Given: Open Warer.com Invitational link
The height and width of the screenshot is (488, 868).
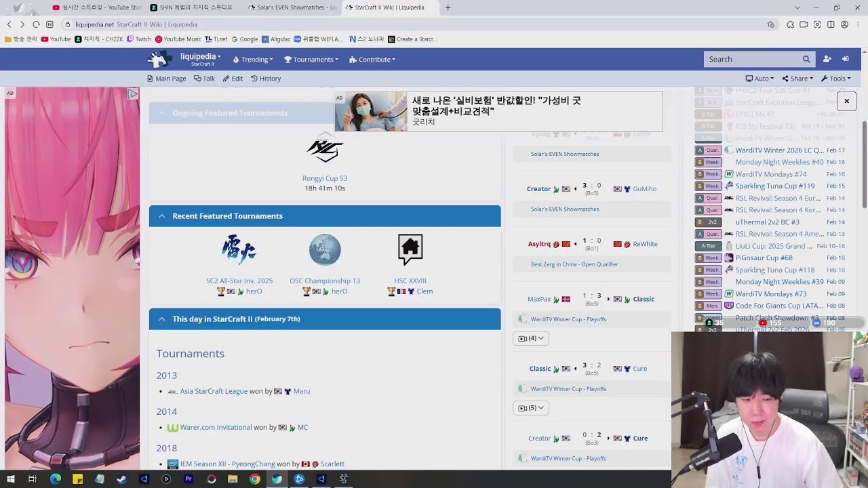Looking at the screenshot, I should (216, 428).
